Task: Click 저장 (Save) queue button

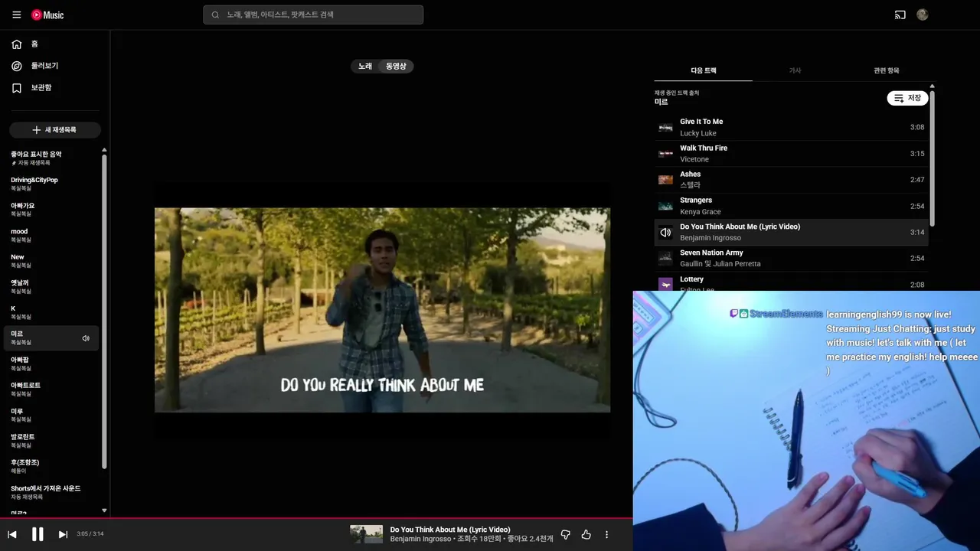Action: tap(907, 98)
